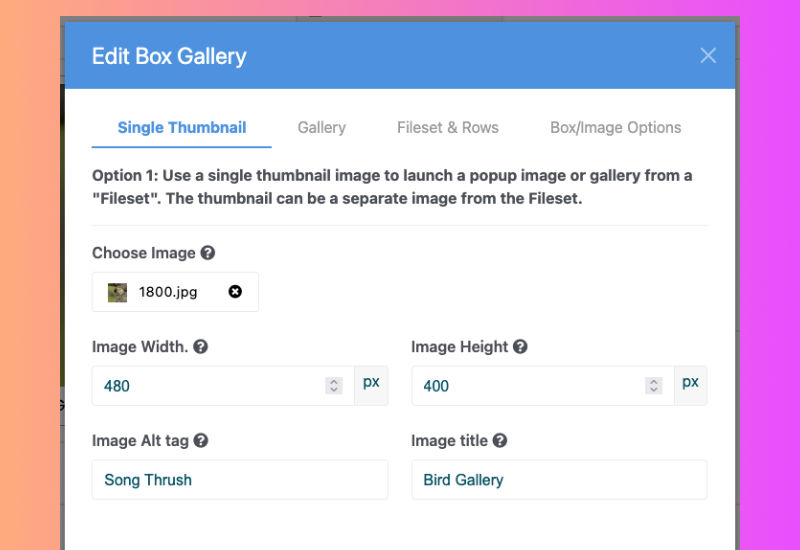This screenshot has width=800, height=550.
Task: Focus the Image Height field showing 400
Action: tap(542, 386)
